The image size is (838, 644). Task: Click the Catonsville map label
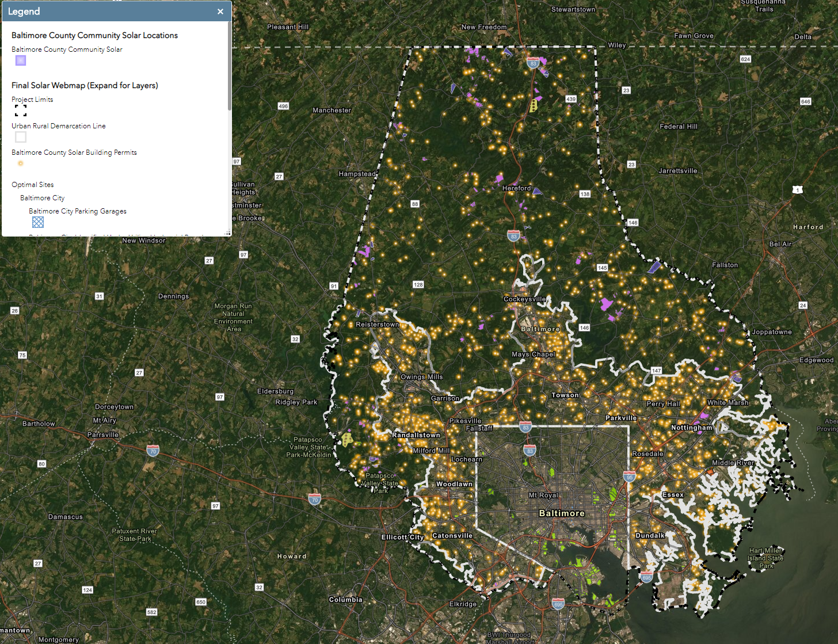coord(452,536)
